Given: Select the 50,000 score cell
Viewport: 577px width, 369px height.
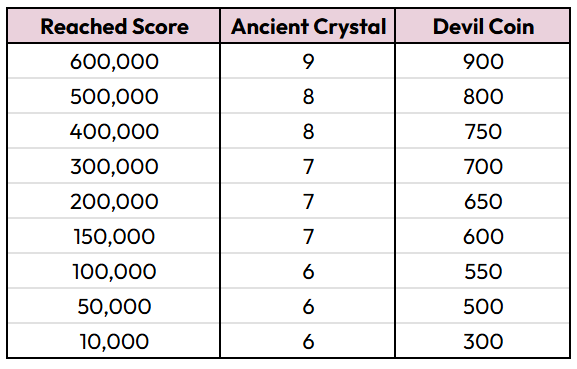Looking at the screenshot, I should point(114,306).
